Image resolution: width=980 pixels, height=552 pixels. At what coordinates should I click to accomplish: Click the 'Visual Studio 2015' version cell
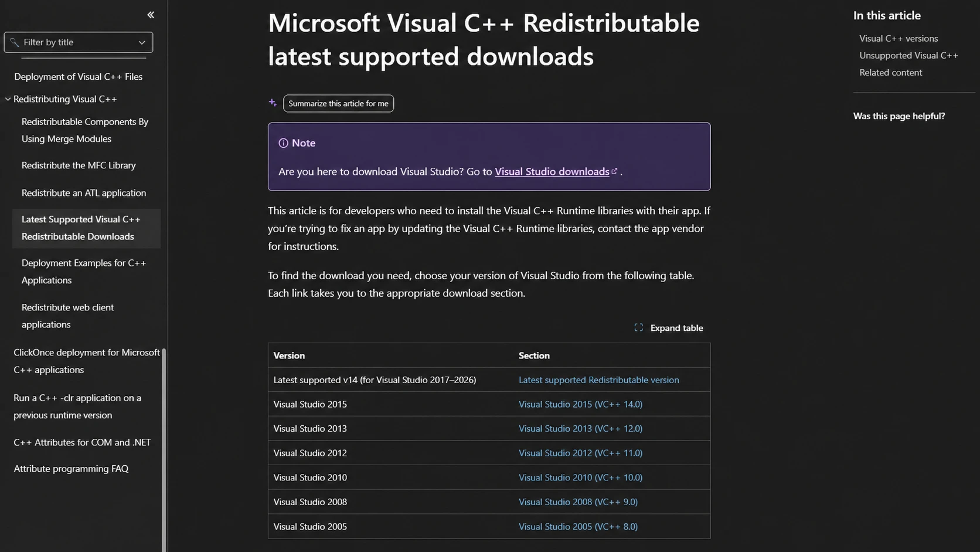coord(310,404)
